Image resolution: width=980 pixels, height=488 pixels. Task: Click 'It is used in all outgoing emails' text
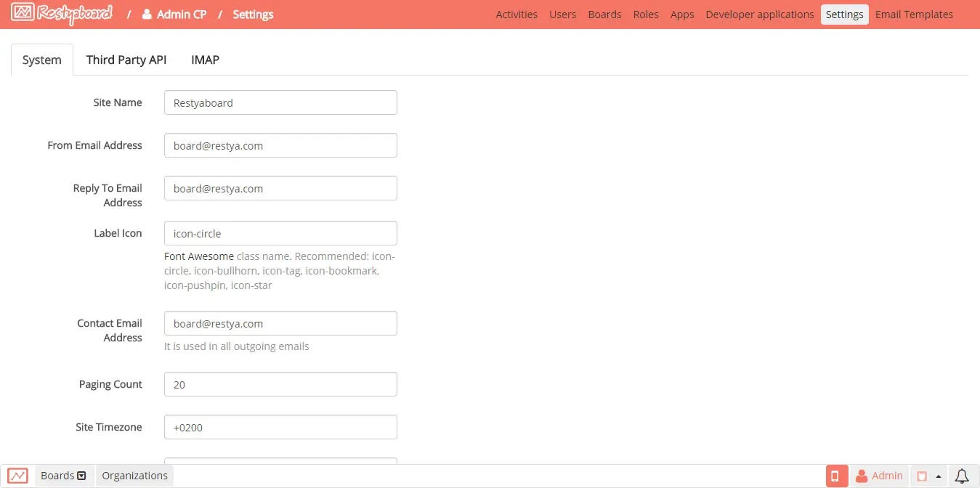tap(237, 346)
